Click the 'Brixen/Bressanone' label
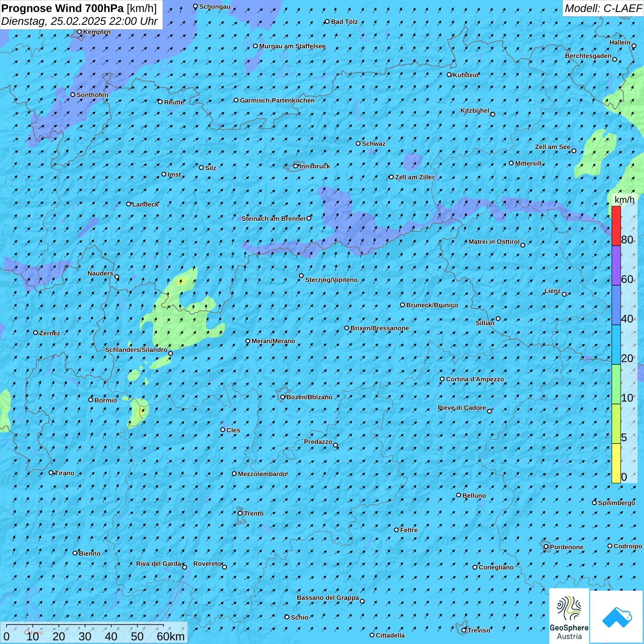644x644 pixels. pyautogui.click(x=379, y=328)
